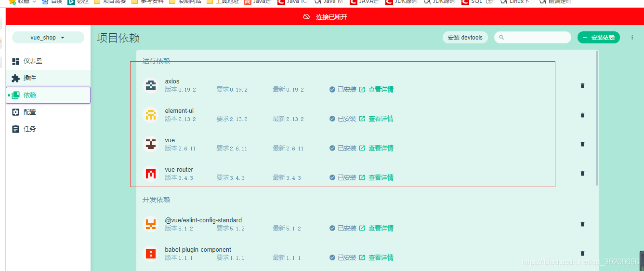
Task: Click the 已安装 status of axios
Action: pyautogui.click(x=343, y=89)
